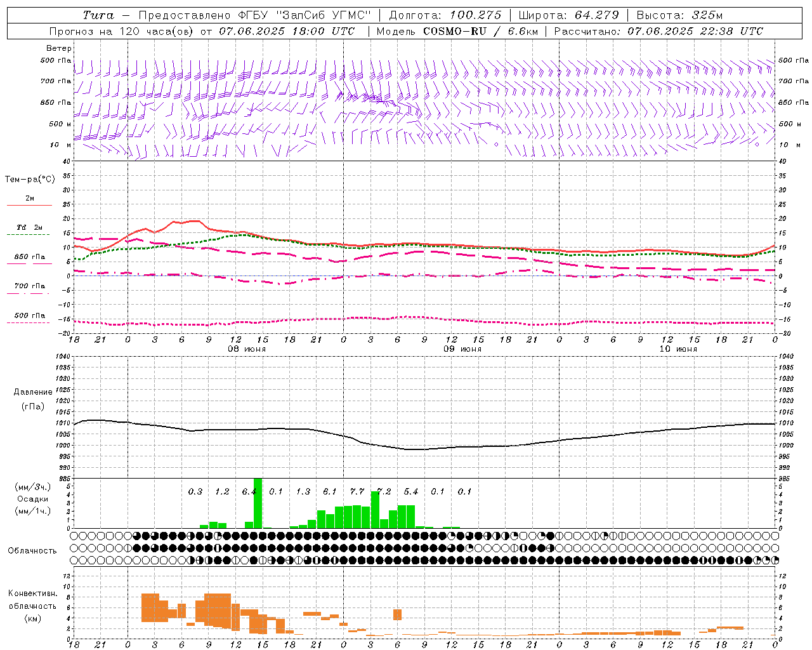The image size is (812, 650).
Task: Click the isolated orange convective bar at 09 июня 6h
Action: [x=397, y=614]
